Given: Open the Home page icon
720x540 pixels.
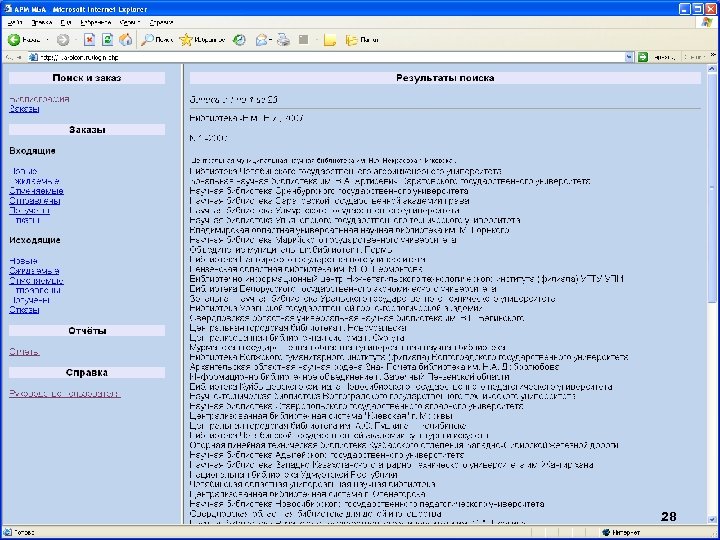Looking at the screenshot, I should pos(125,40).
